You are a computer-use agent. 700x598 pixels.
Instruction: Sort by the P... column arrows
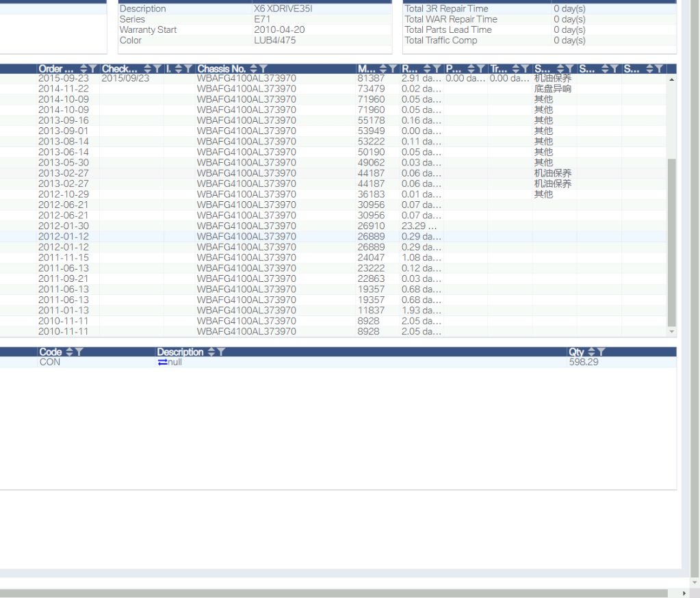click(471, 68)
